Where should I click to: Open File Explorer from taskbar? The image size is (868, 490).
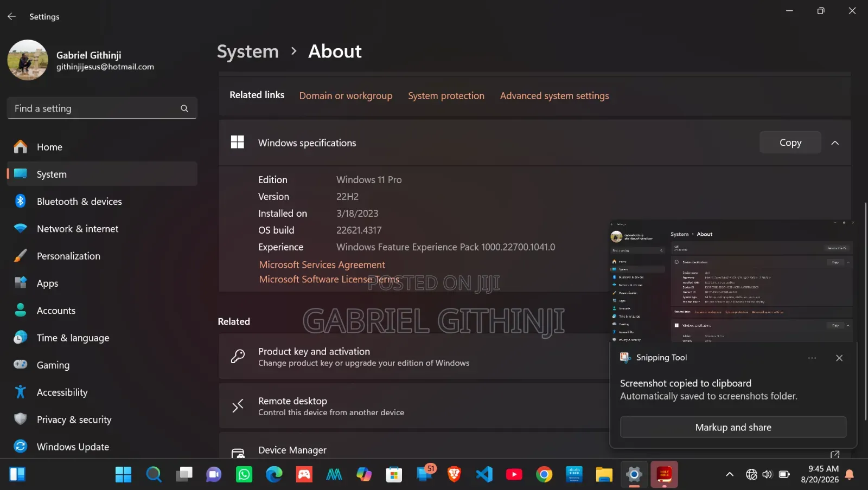pos(604,475)
